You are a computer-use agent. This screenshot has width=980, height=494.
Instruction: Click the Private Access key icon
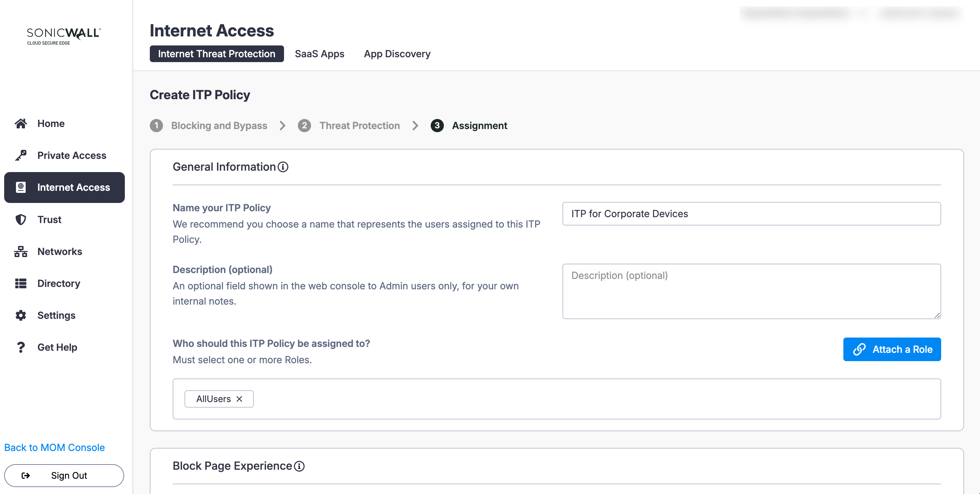[21, 155]
